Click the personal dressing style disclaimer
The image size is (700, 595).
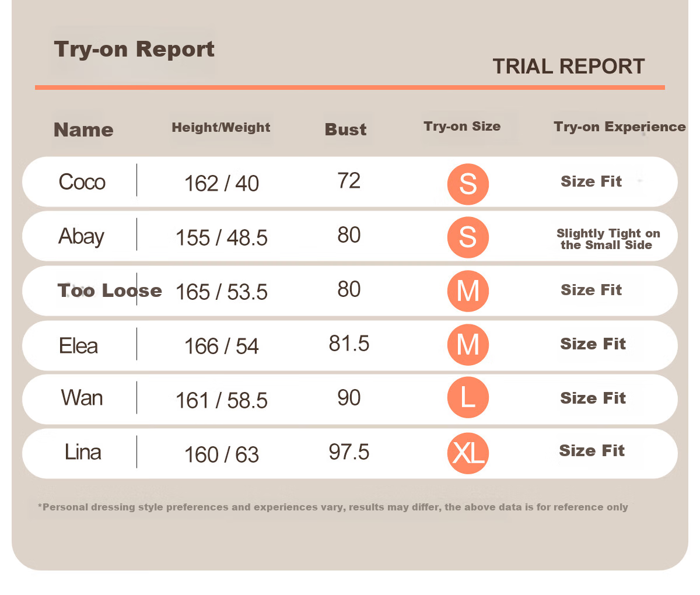tap(333, 507)
